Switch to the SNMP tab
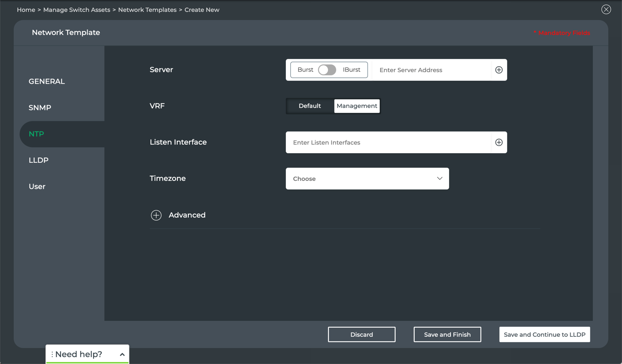Screen dimensions: 622x364 coord(40,108)
